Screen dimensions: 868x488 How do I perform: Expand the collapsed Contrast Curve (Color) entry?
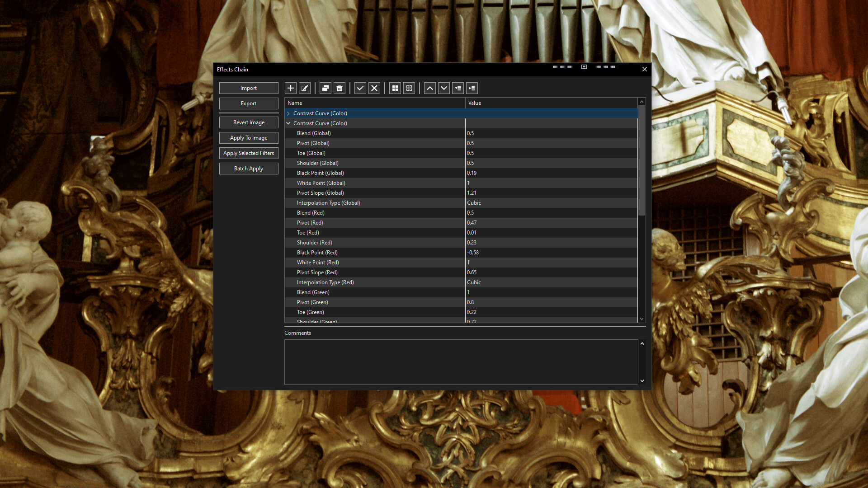(288, 113)
